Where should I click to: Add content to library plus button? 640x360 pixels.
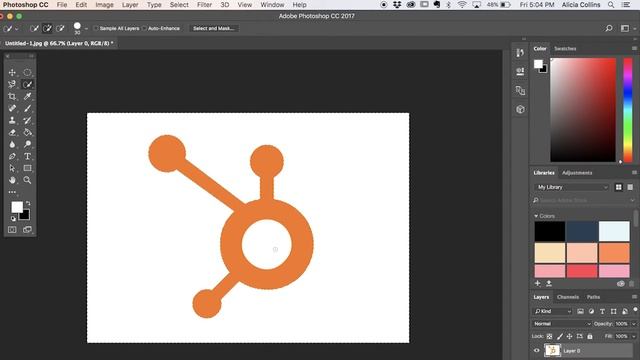coord(538,283)
